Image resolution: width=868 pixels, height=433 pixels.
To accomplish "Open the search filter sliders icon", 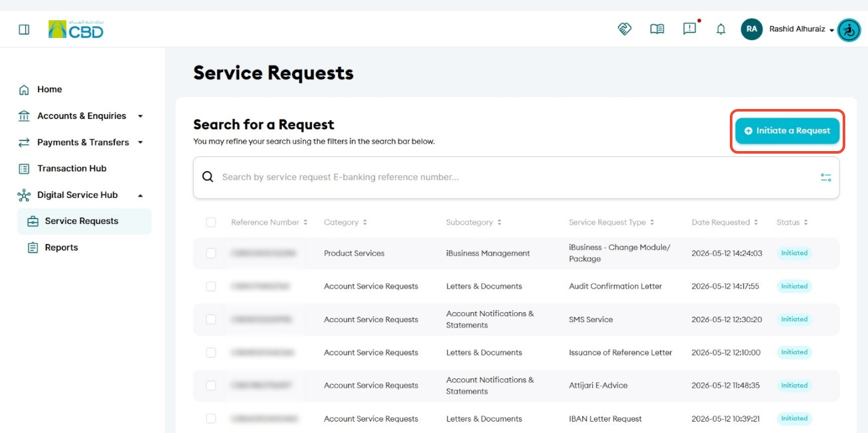I will (826, 177).
